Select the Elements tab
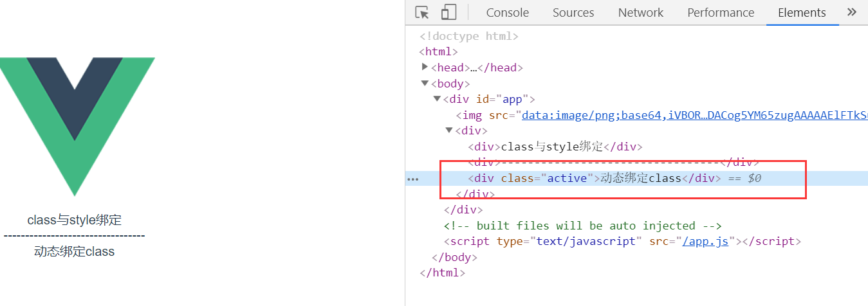The width and height of the screenshot is (868, 306). 802,13
